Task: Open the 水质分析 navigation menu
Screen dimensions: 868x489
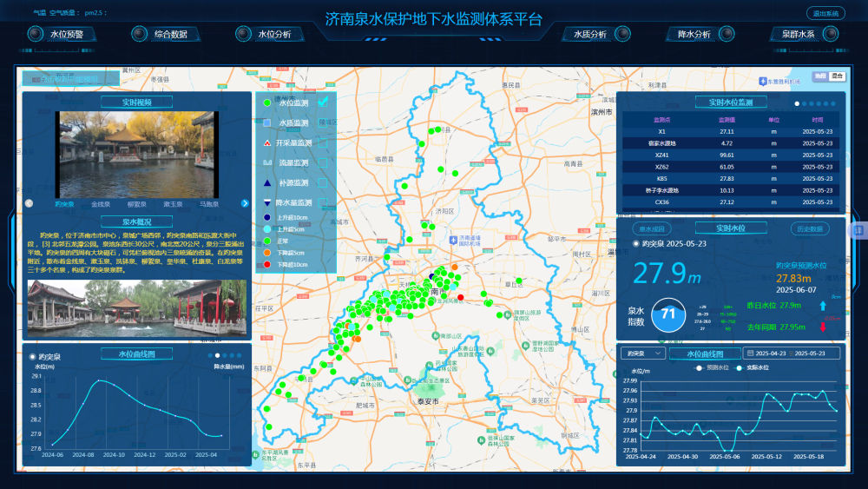Action: point(590,34)
